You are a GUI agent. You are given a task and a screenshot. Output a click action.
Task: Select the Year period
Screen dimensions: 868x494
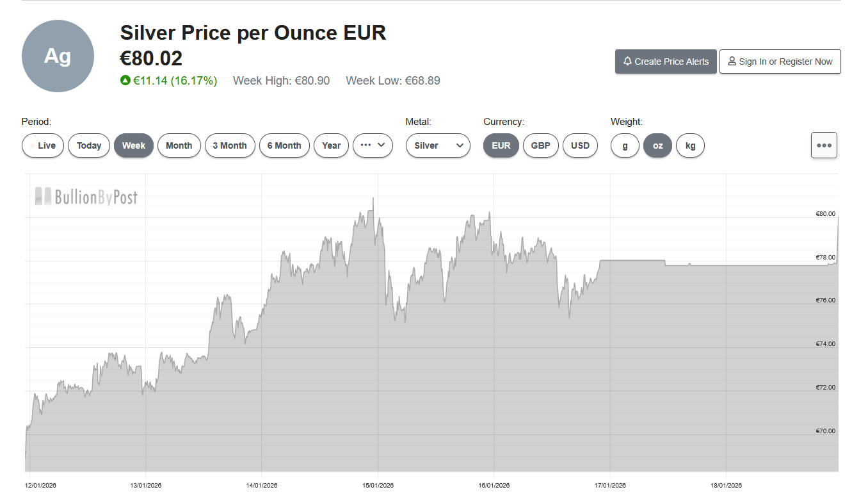(x=332, y=145)
